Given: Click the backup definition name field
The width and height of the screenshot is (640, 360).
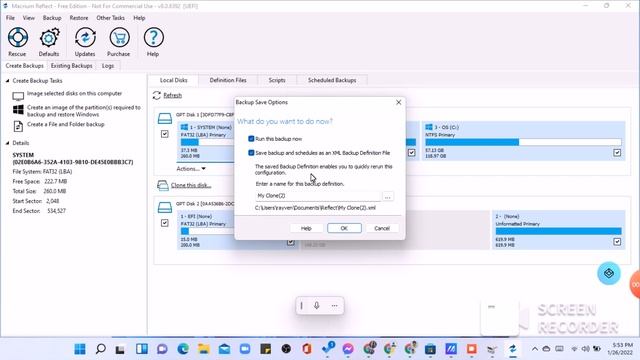Looking at the screenshot, I should coord(318,196).
